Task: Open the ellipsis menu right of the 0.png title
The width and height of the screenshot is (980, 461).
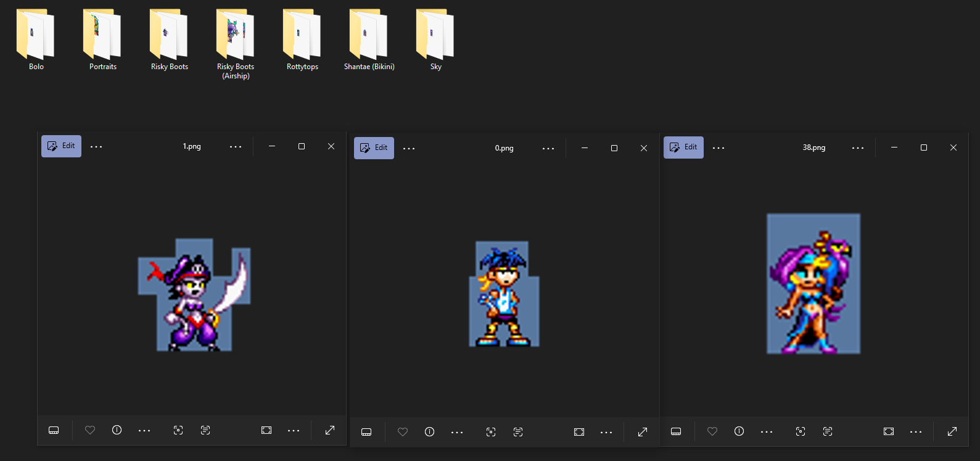Action: 548,149
